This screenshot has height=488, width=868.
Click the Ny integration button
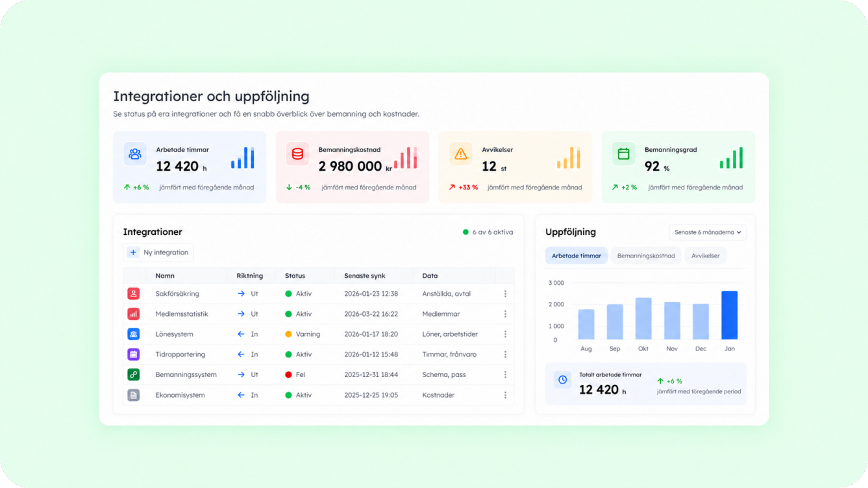pyautogui.click(x=158, y=252)
